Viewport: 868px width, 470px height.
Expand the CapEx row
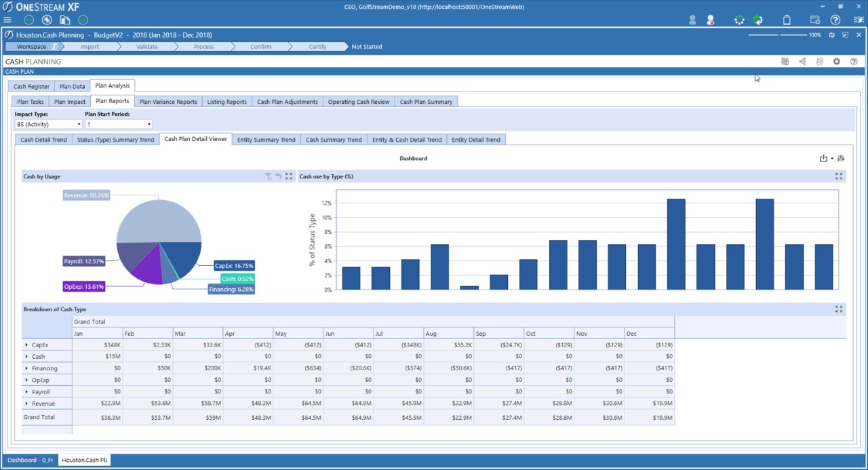(26, 345)
